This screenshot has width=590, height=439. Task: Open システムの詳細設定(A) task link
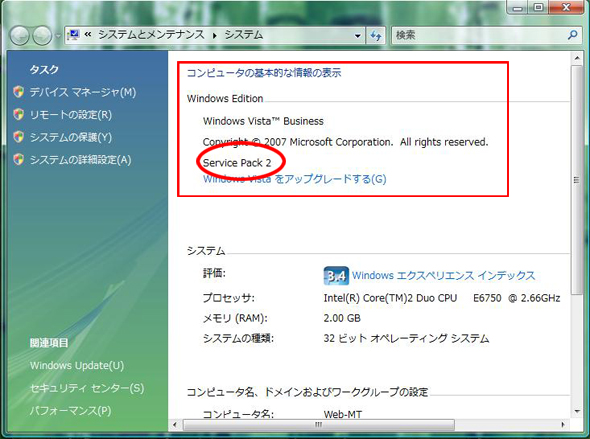(81, 160)
